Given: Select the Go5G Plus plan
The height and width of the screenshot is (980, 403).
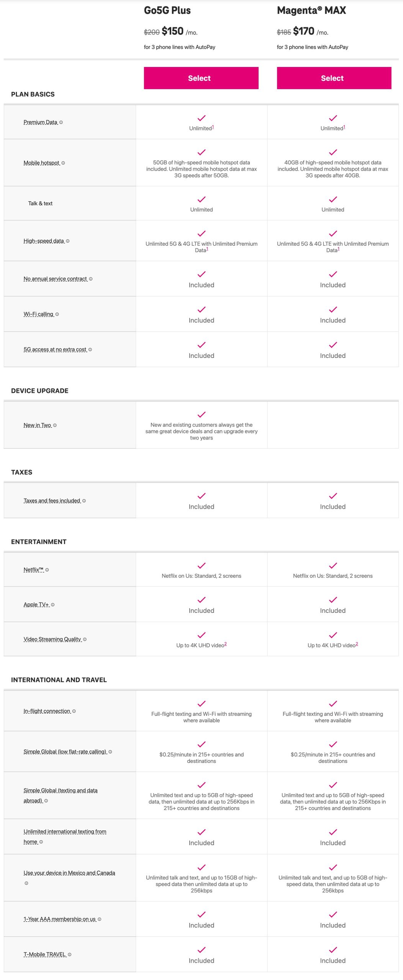Looking at the screenshot, I should [x=201, y=78].
